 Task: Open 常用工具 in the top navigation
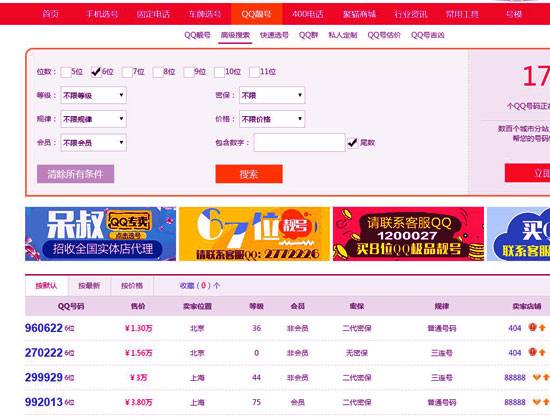click(x=462, y=14)
